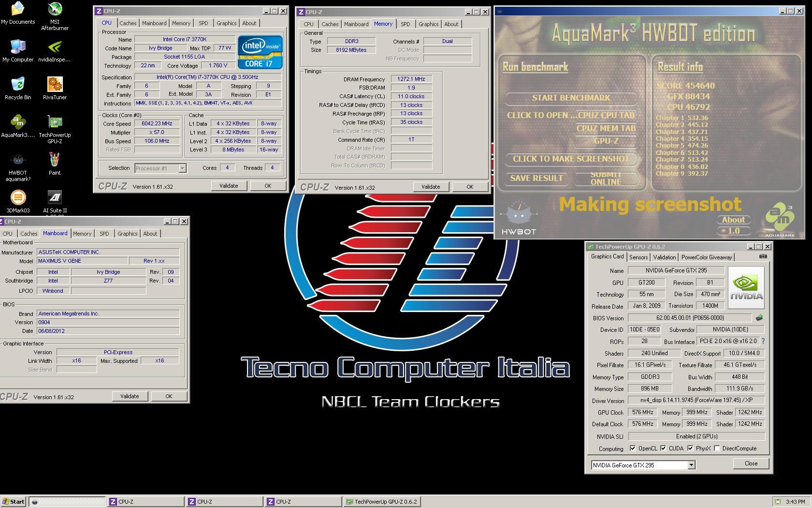Open Graphics tab in CPU-Z memory window

click(428, 24)
